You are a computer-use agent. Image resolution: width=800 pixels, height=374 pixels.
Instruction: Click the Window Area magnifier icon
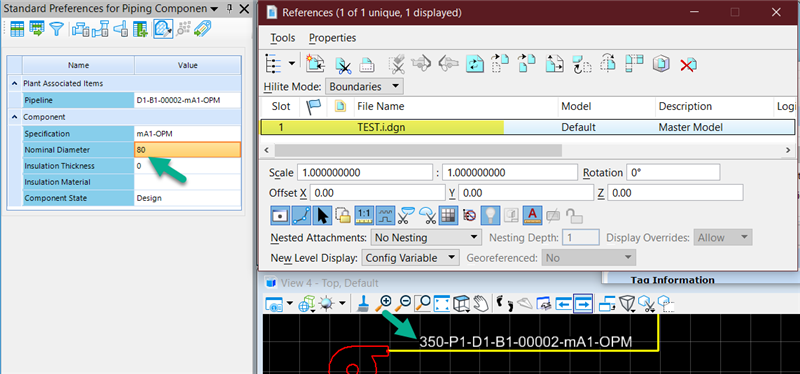tap(422, 304)
